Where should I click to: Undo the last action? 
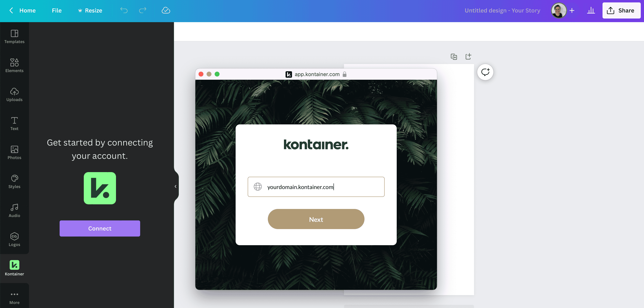pyautogui.click(x=124, y=10)
